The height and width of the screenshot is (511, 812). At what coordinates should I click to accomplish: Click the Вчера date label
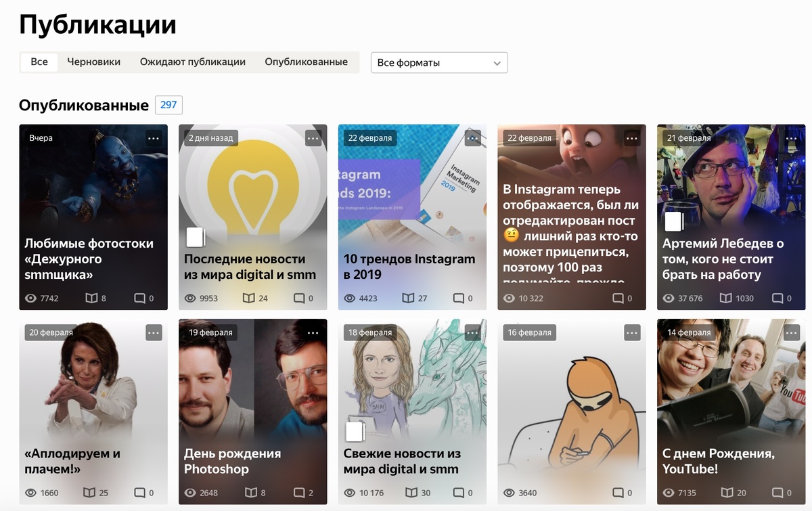pyautogui.click(x=41, y=138)
